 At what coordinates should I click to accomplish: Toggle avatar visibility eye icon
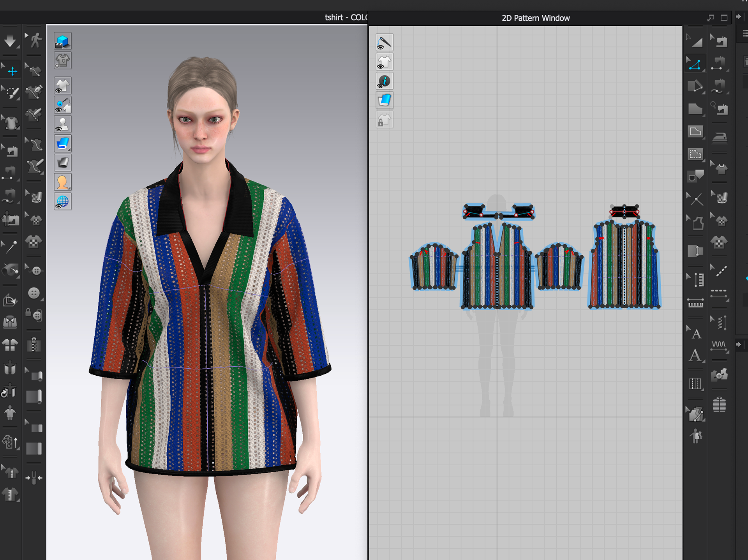pyautogui.click(x=63, y=124)
